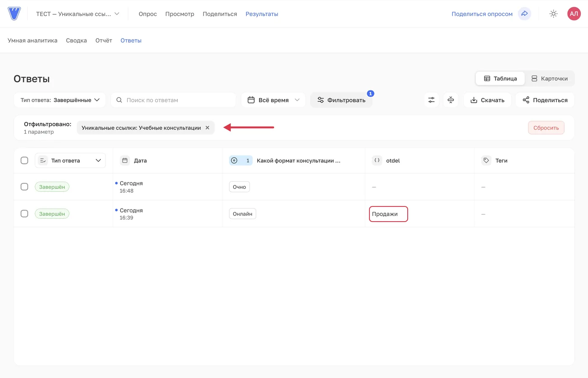Open the АЛ user avatar menu
Viewport: 588px width, 378px height.
point(574,13)
